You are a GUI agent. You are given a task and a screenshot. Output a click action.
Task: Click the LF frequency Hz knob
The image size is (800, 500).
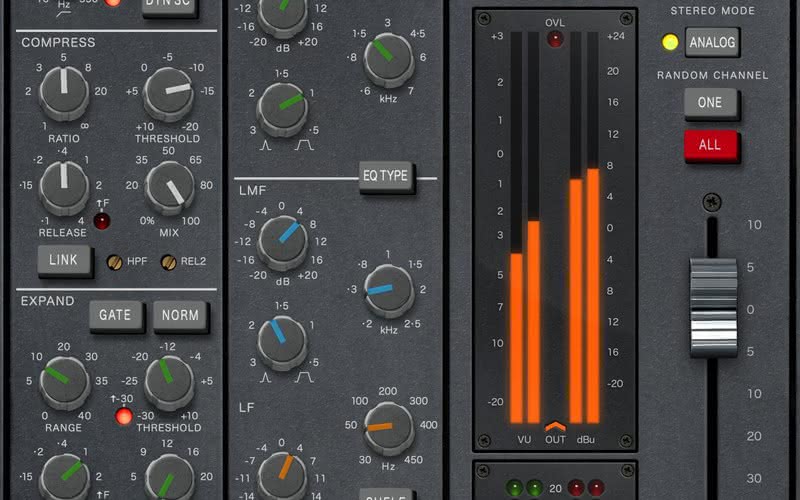[x=388, y=428]
